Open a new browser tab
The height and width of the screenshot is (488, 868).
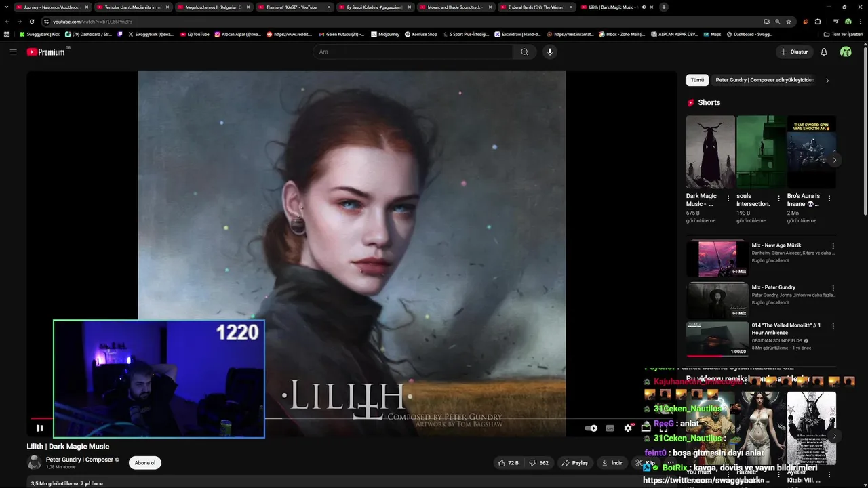[x=663, y=7]
